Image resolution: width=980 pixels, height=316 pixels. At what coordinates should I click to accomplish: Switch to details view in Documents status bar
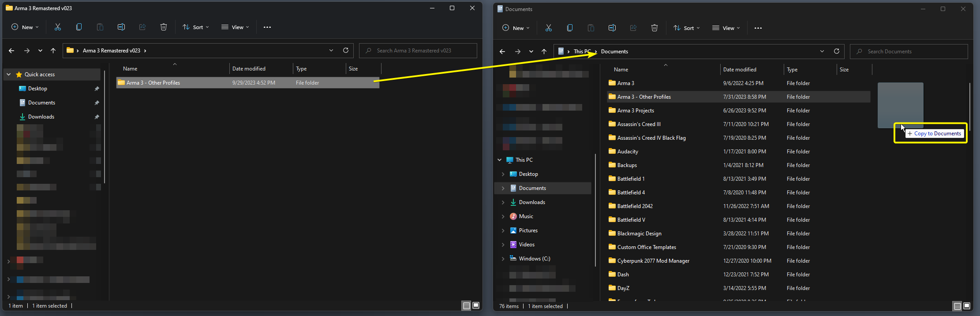[957, 306]
